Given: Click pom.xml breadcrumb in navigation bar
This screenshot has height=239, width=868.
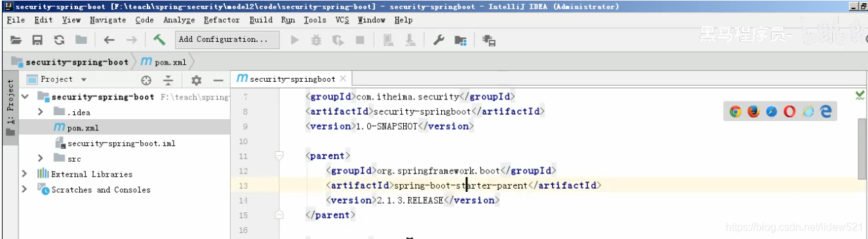Looking at the screenshot, I should pyautogui.click(x=164, y=62).
